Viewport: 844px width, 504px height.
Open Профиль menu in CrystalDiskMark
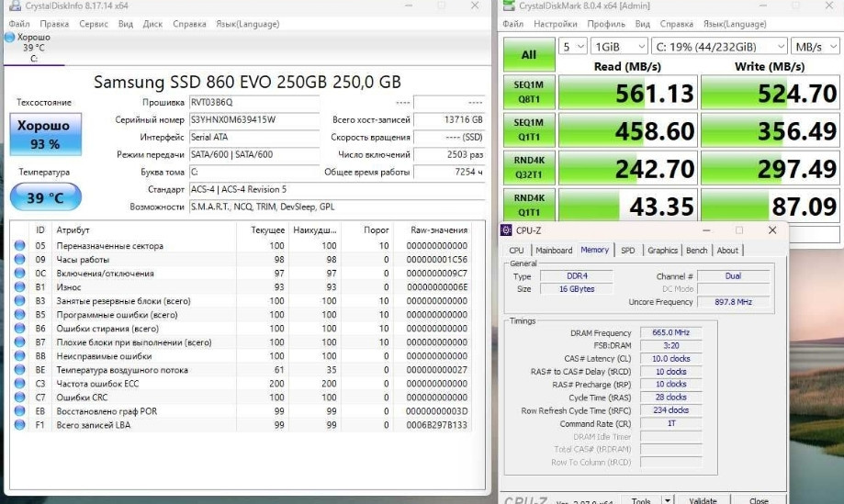click(606, 24)
